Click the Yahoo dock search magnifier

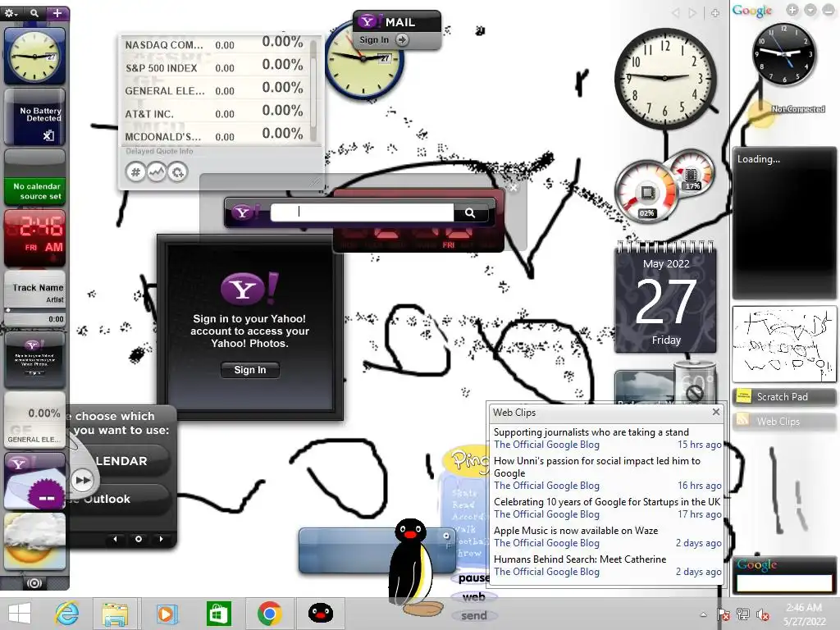pos(34,13)
